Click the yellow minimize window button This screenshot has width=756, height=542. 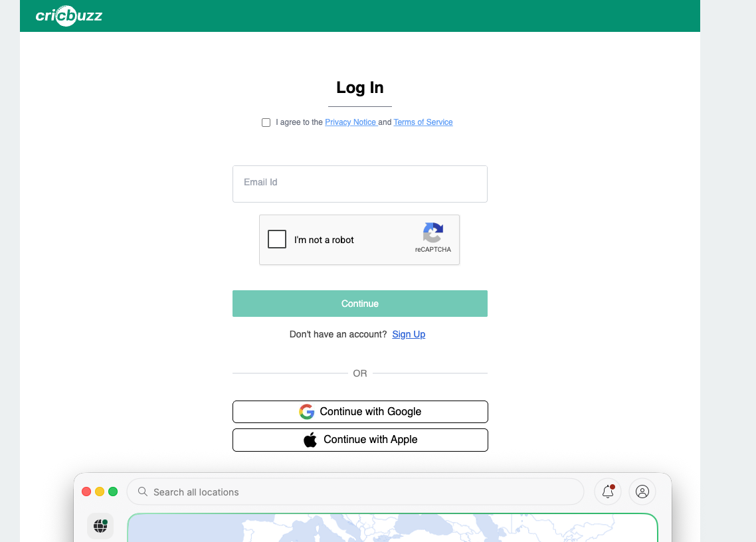point(100,492)
